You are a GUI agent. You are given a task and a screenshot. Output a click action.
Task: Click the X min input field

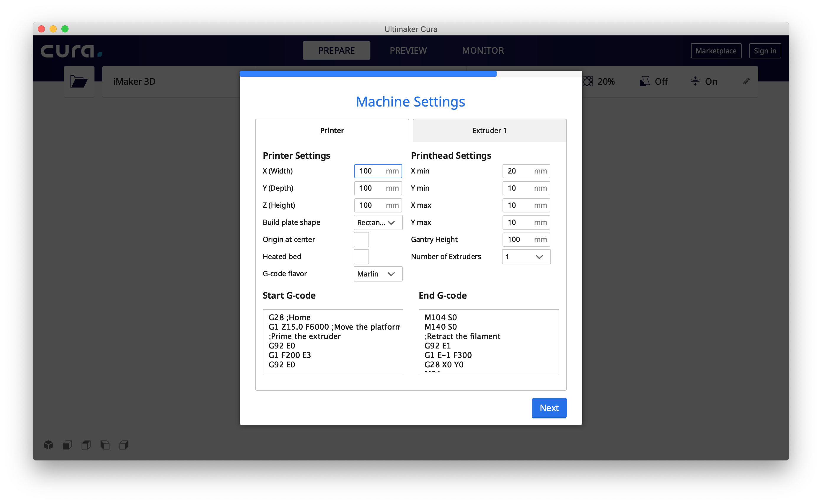point(526,171)
